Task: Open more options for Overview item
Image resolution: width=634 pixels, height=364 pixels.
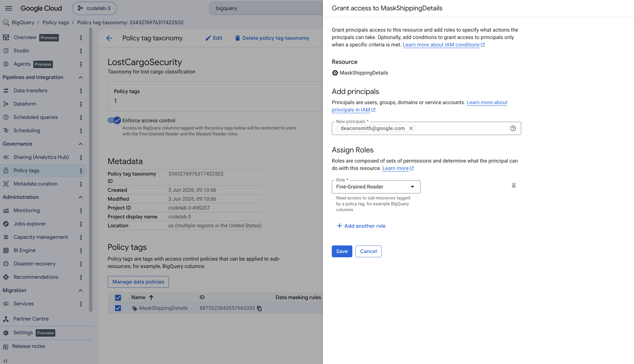Action: 81,38
